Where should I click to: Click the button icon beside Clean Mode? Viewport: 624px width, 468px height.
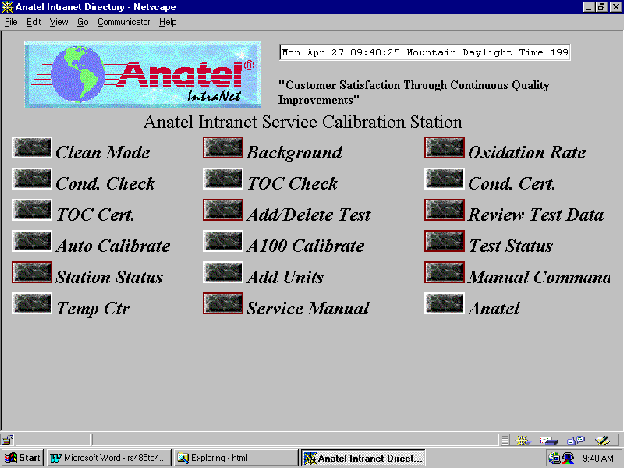click(32, 148)
